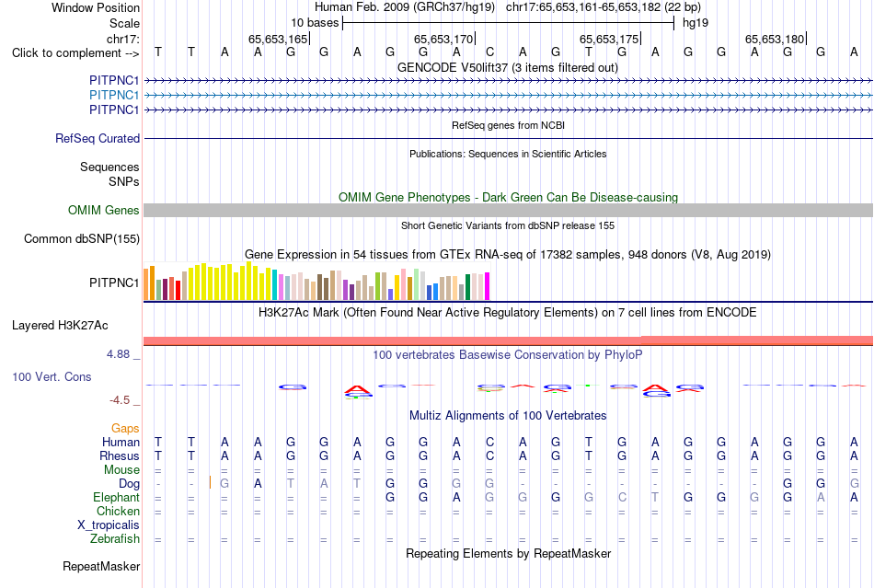
Task: Click the light blue PITPNC1 transcript label
Action: [x=114, y=96]
